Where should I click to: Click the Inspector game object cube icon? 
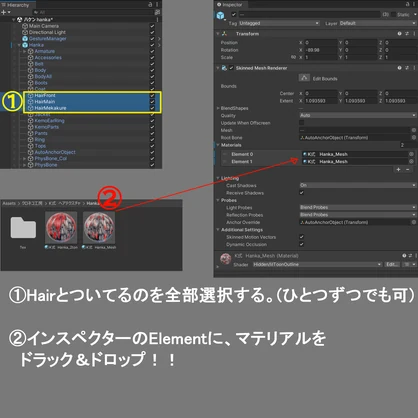221,15
